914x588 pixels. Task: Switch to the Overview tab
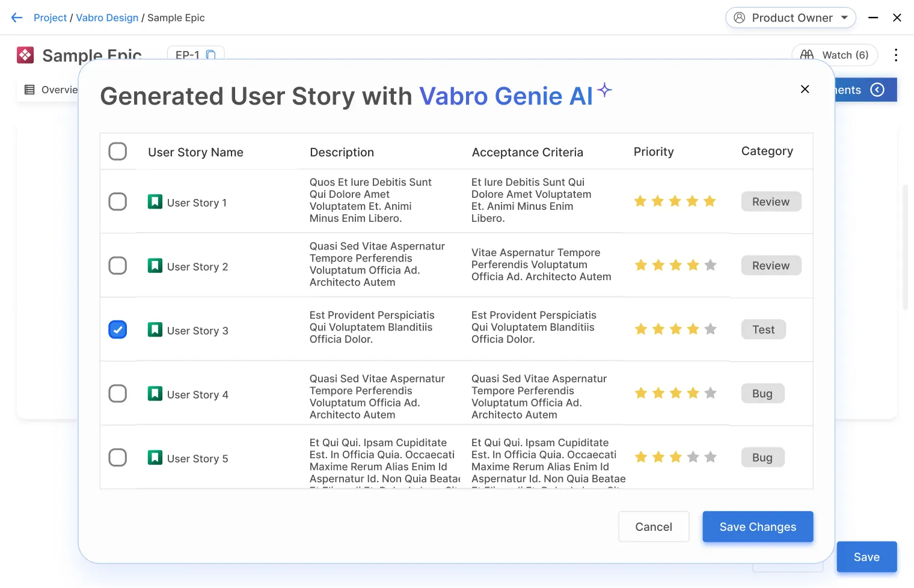(52, 90)
